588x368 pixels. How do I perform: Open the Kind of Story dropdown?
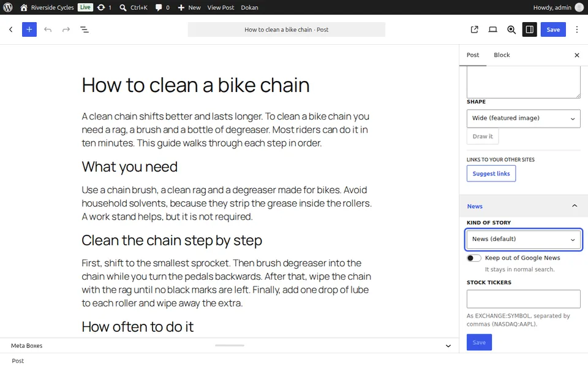524,239
